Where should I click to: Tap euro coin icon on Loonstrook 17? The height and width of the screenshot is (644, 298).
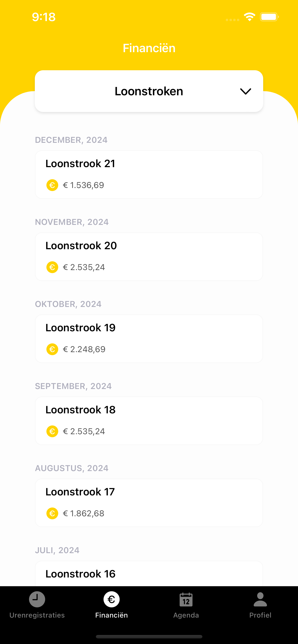(x=52, y=513)
